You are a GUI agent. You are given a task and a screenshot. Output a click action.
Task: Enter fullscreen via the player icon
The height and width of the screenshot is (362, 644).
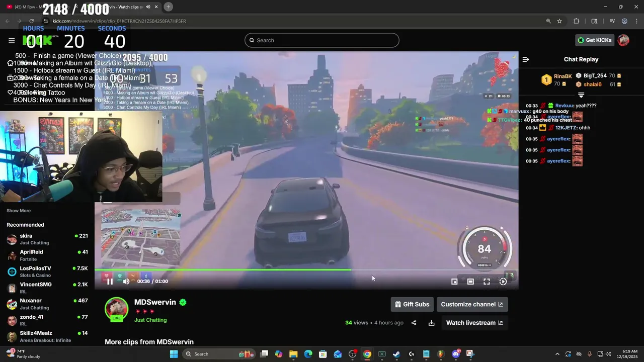tap(487, 282)
